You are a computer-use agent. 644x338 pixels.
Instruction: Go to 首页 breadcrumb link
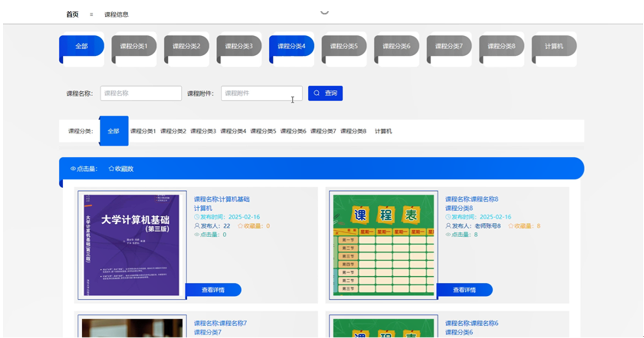73,15
